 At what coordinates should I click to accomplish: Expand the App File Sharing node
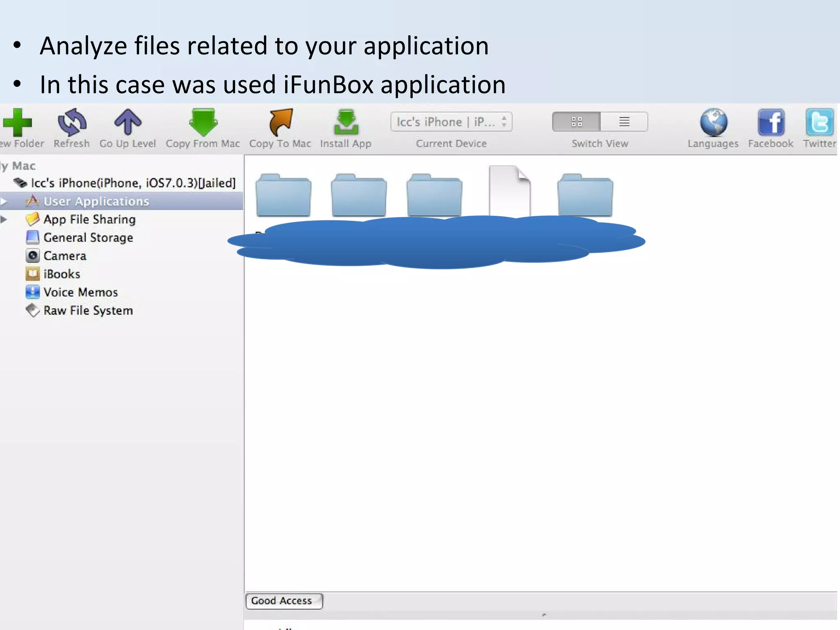click(4, 219)
